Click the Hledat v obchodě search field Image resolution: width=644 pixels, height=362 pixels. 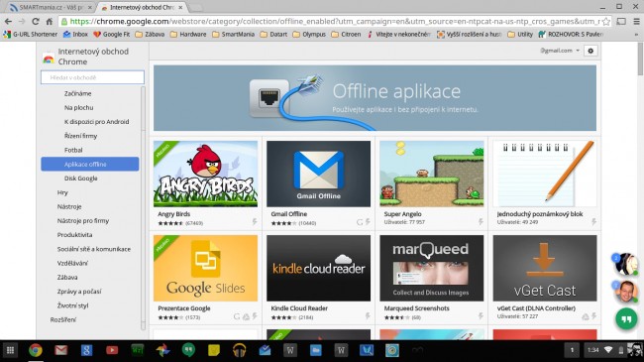click(x=92, y=77)
